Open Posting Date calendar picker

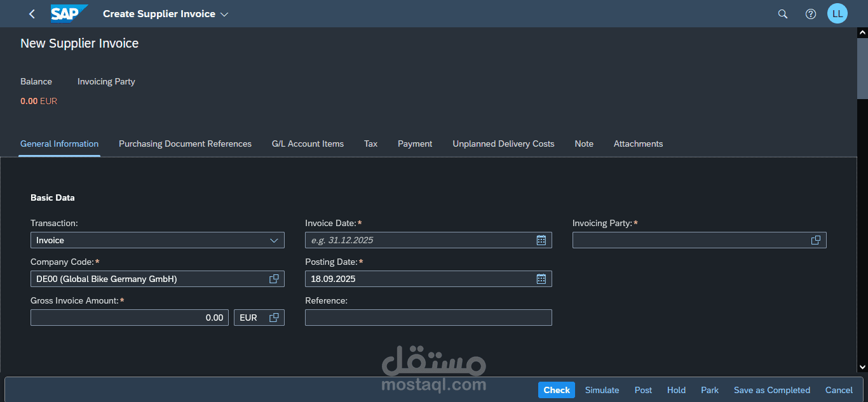(541, 279)
